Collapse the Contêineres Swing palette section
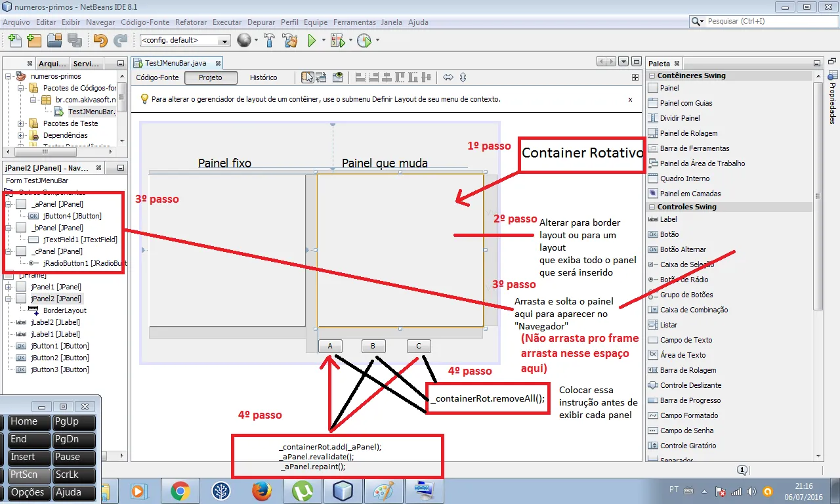Image resolution: width=840 pixels, height=504 pixels. [x=652, y=75]
